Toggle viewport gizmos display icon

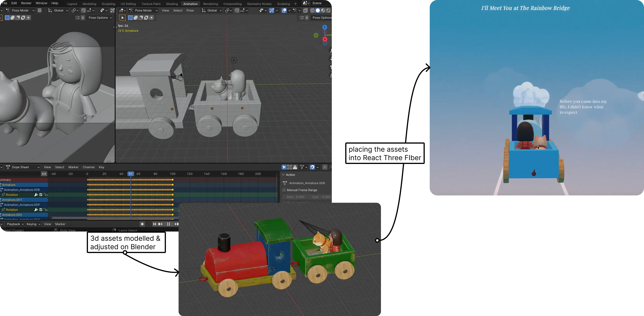(x=272, y=11)
